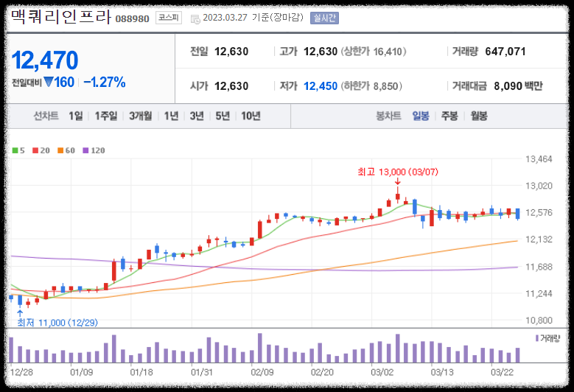Click the 13,464 price axis label
Image resolution: width=574 pixels, height=392 pixels.
(x=539, y=159)
